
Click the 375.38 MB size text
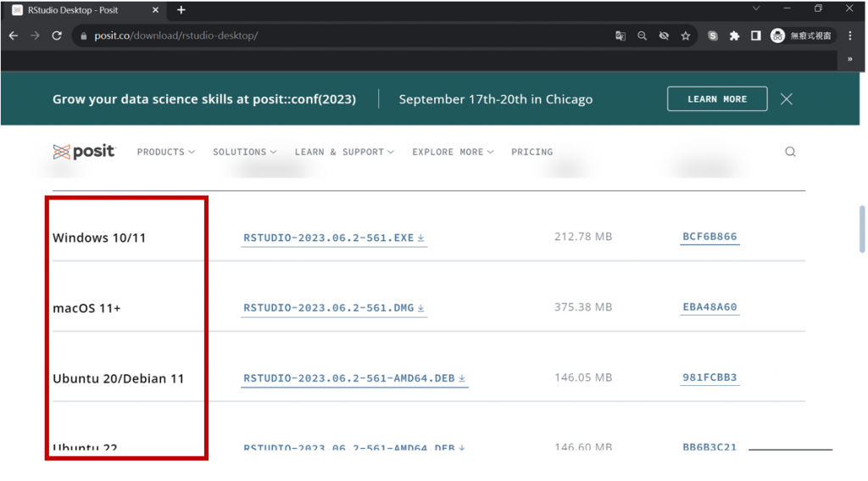click(583, 307)
